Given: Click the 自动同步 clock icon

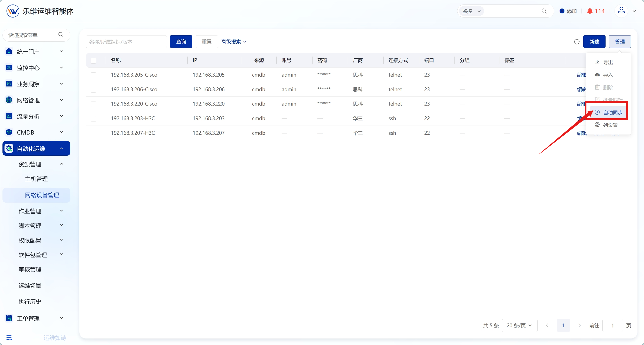Looking at the screenshot, I should click(x=597, y=112).
